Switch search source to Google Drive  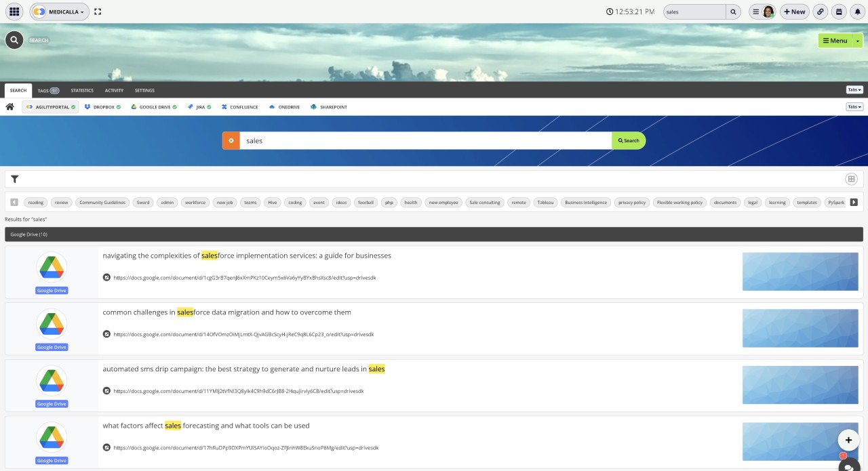pos(134,106)
